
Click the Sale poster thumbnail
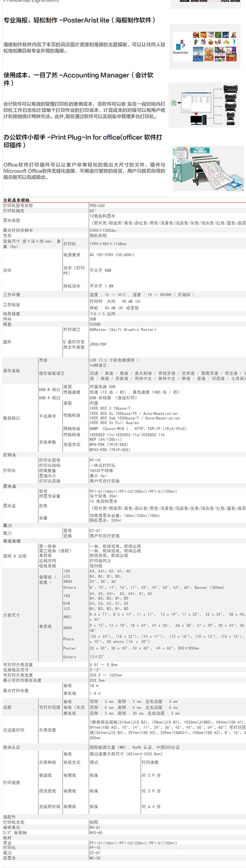point(220,54)
